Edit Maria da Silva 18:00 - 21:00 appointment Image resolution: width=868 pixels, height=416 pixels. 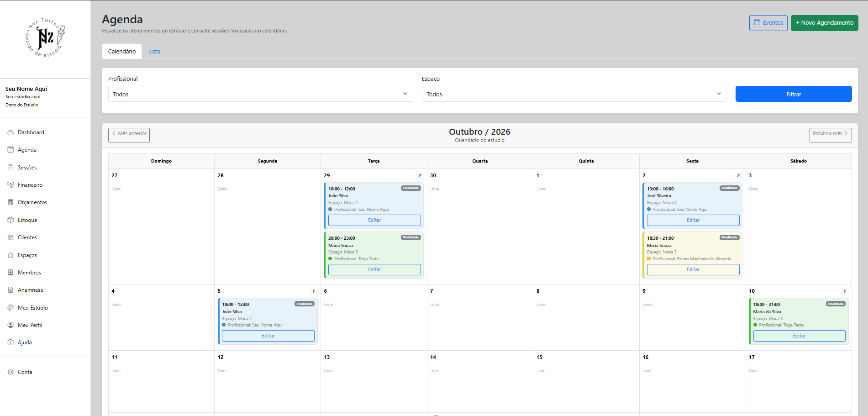(x=800, y=336)
